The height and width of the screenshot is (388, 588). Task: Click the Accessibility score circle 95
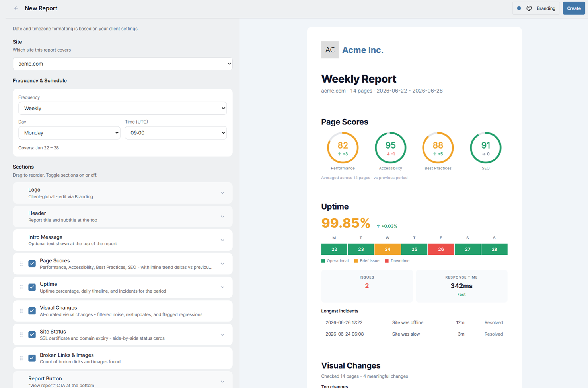pos(390,148)
